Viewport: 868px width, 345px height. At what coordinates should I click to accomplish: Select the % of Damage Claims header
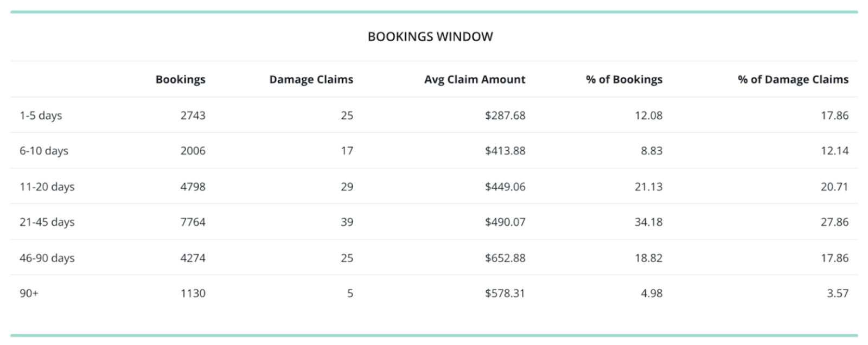coord(793,80)
